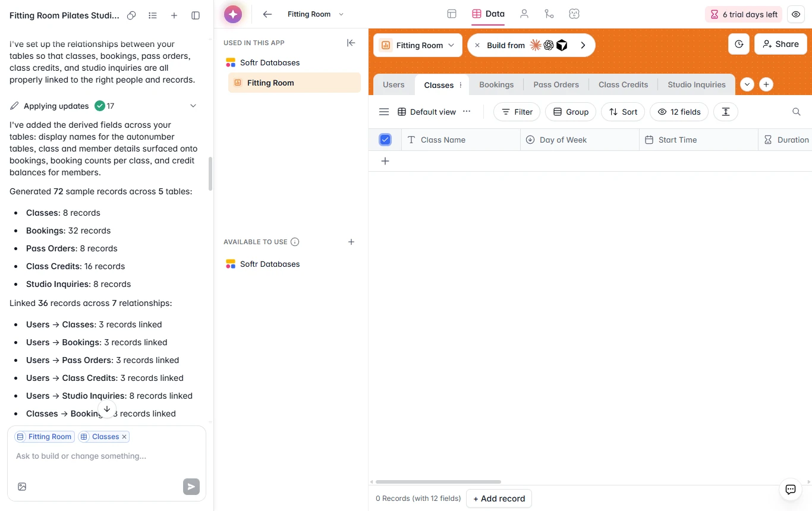
Task: Click the Add record button
Action: click(499, 499)
